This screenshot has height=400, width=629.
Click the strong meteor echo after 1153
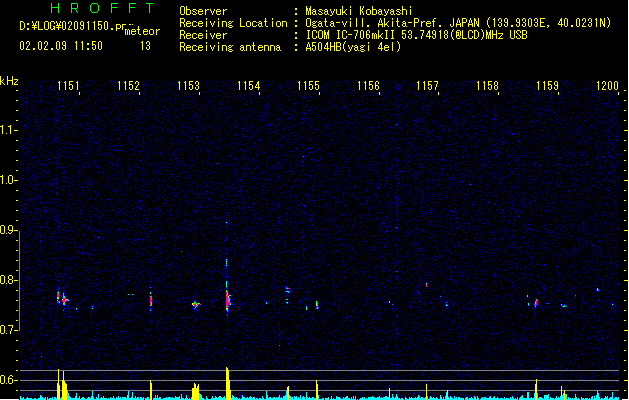pyautogui.click(x=227, y=299)
